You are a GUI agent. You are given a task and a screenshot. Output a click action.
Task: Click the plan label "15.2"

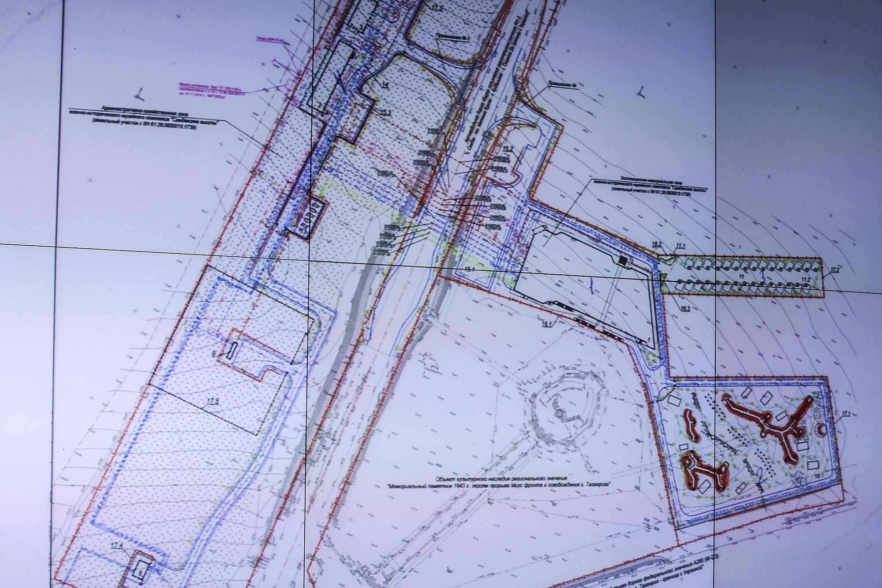point(508,149)
